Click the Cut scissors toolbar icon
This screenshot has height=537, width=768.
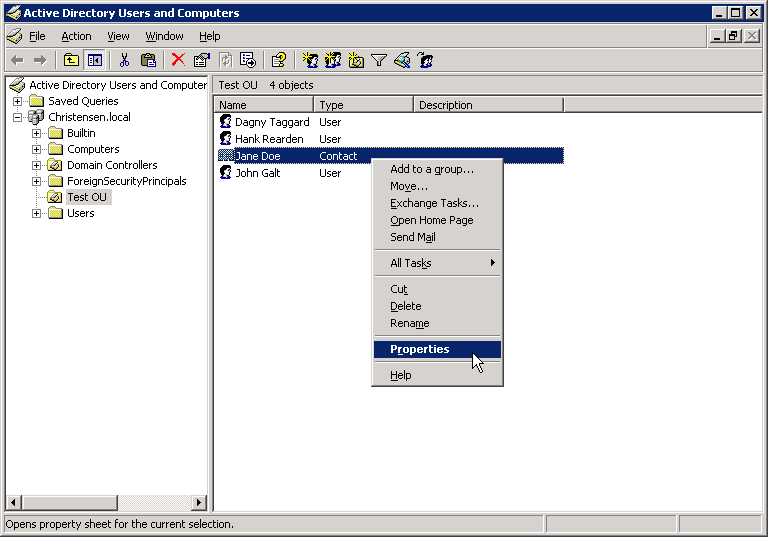pyautogui.click(x=125, y=60)
